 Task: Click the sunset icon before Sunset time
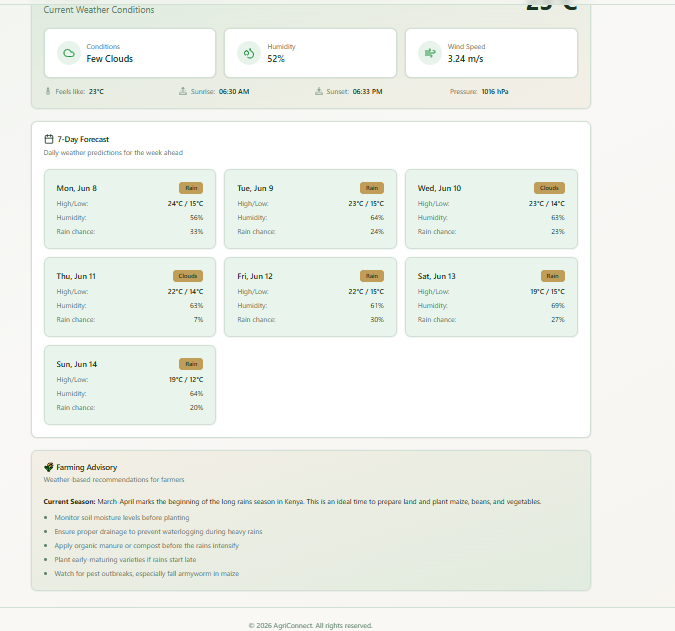pos(319,91)
